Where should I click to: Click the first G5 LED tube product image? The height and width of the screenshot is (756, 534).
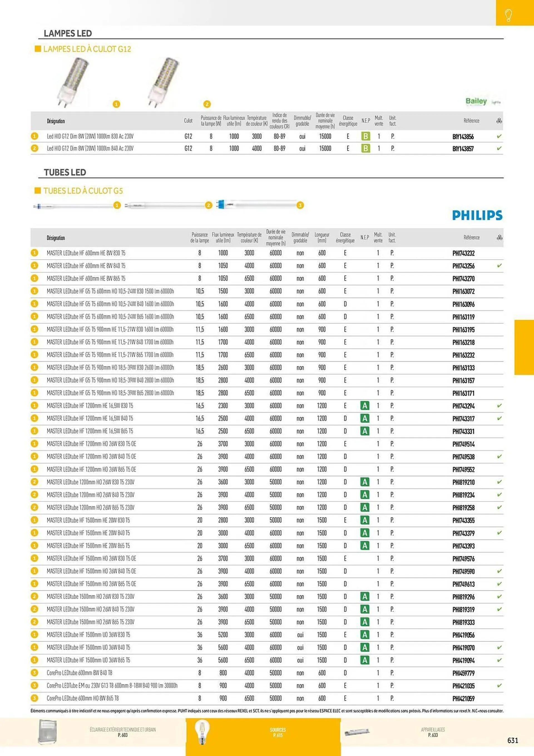[x=73, y=206]
